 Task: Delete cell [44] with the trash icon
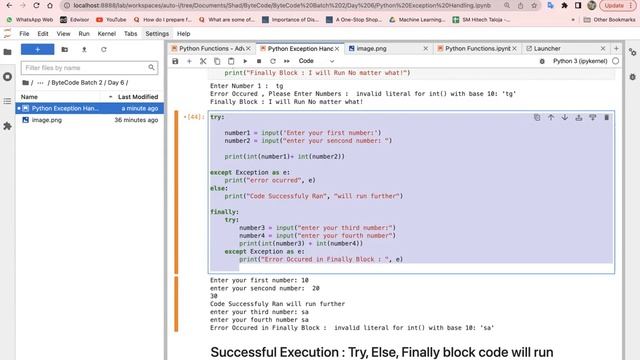coord(607,118)
